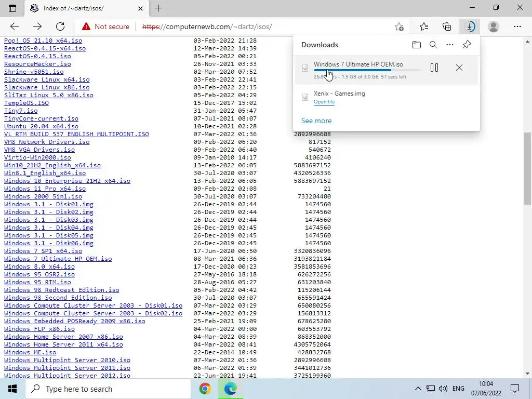This screenshot has height=399, width=532.
Task: Click the Ubuntu 20.04 x64.iso link
Action: coord(41,126)
